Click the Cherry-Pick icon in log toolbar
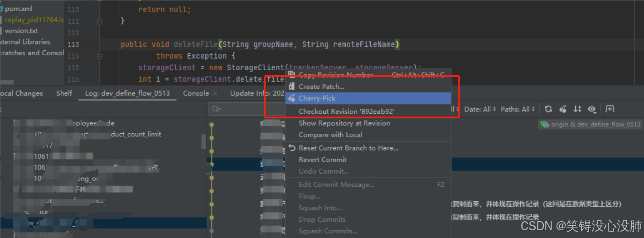 point(563,109)
